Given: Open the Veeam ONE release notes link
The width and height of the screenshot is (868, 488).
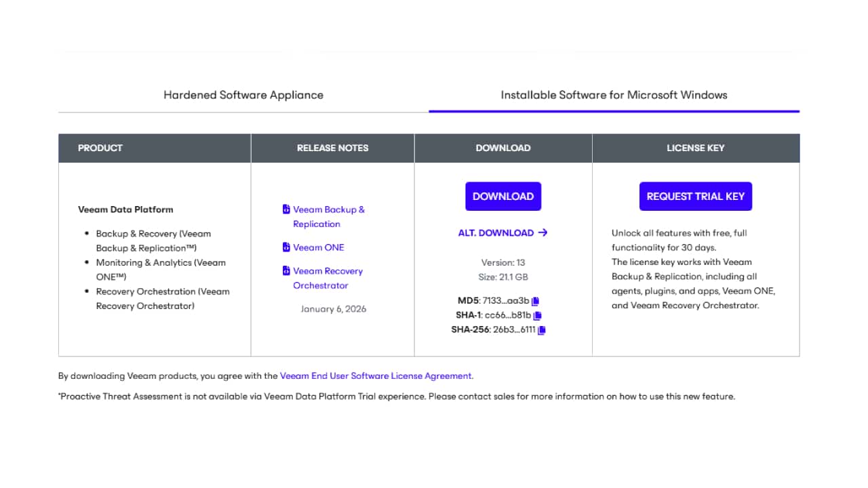Looking at the screenshot, I should click(319, 247).
